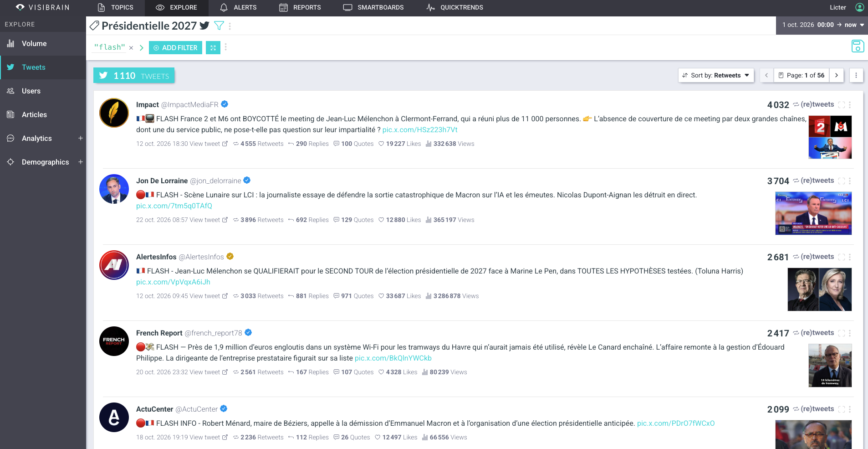
Task: Select Users in the sidebar
Action: click(x=43, y=91)
